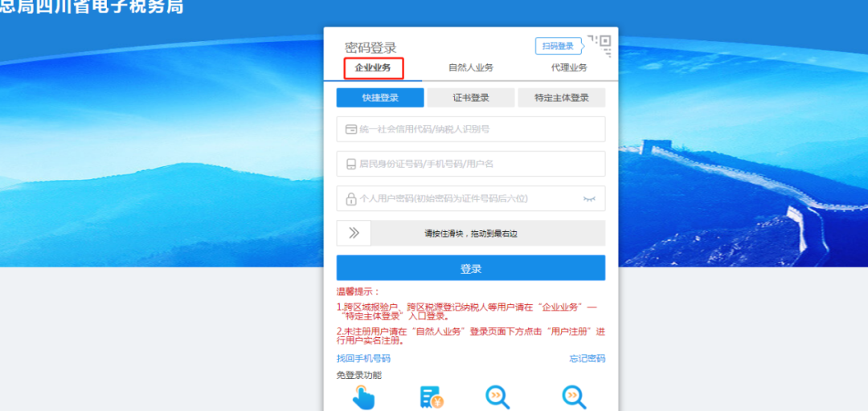The image size is (868, 411).
Task: Select the 证书登录 login method
Action: [471, 98]
